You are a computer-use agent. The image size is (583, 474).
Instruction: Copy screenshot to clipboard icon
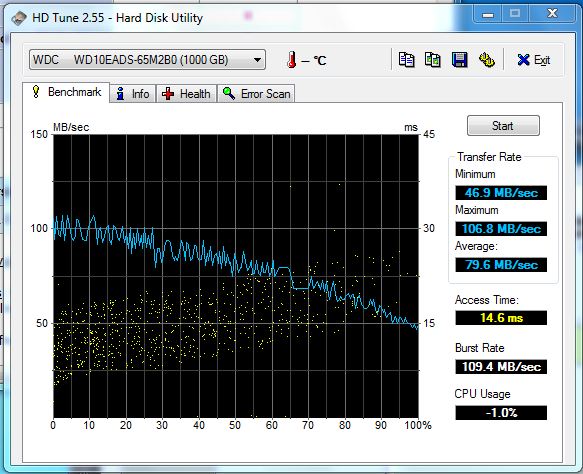coord(433,59)
